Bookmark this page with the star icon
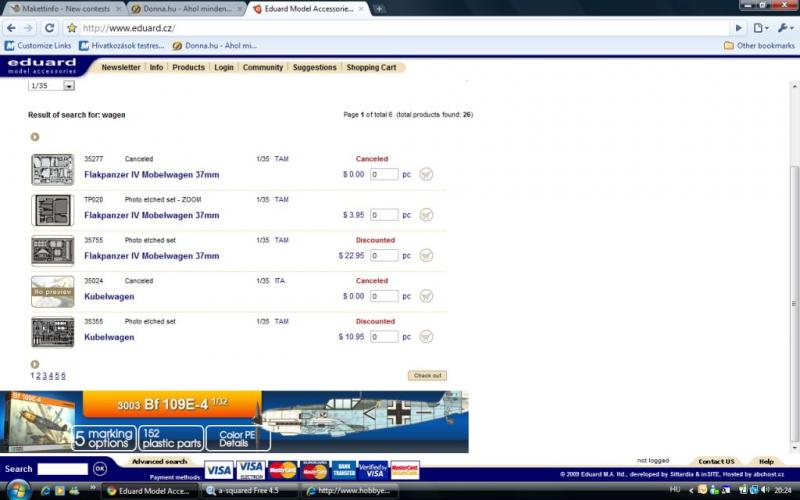800x500 pixels. pos(72,28)
